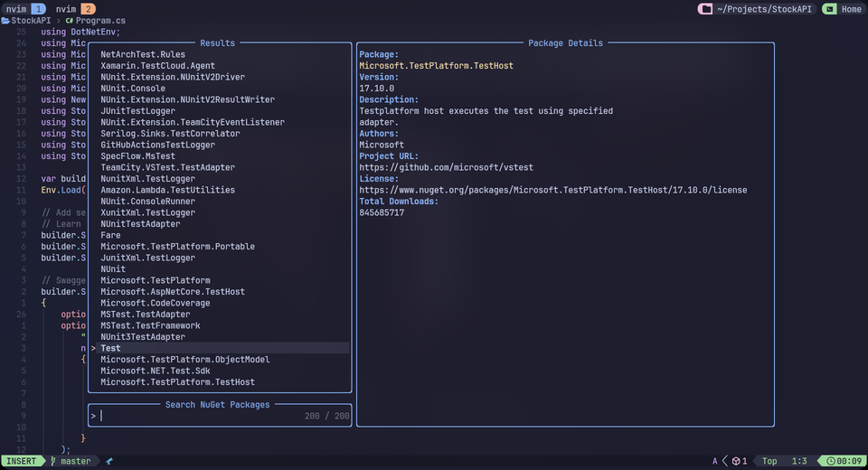This screenshot has height=470, width=868.
Task: Select the Fare package
Action: pyautogui.click(x=110, y=235)
